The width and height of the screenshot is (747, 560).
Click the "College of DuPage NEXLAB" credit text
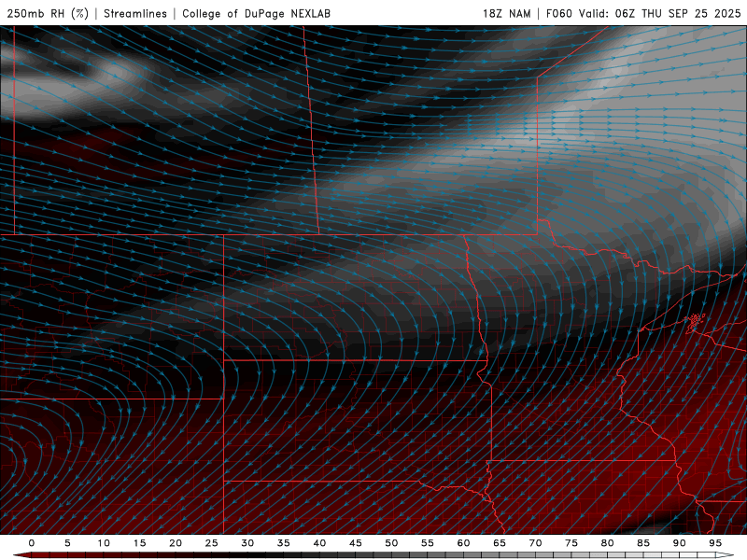(256, 13)
